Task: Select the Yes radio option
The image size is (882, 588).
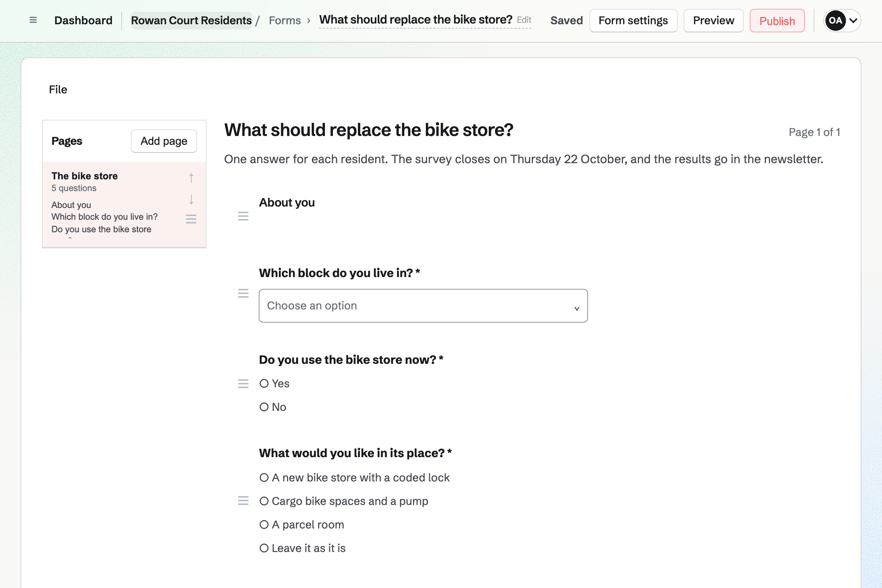Action: click(264, 384)
